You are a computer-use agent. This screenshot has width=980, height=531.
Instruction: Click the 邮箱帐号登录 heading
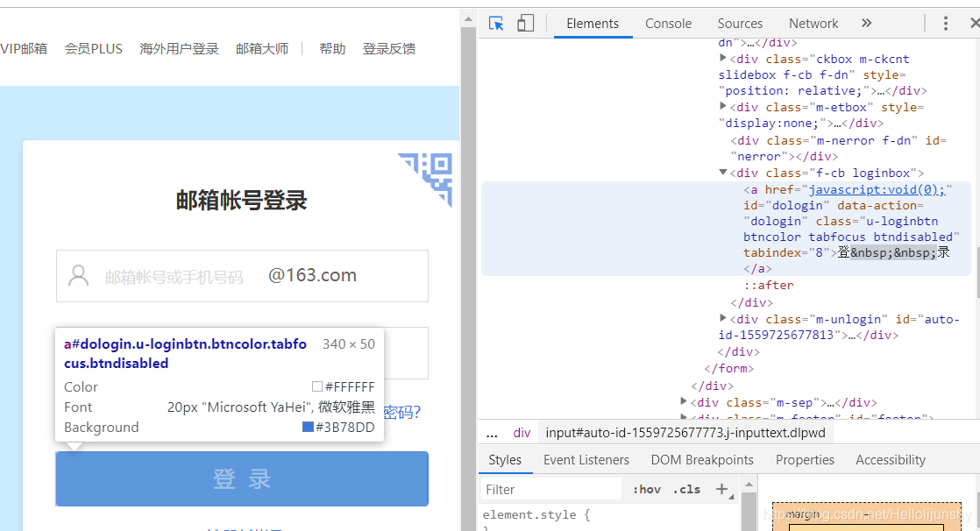[241, 201]
